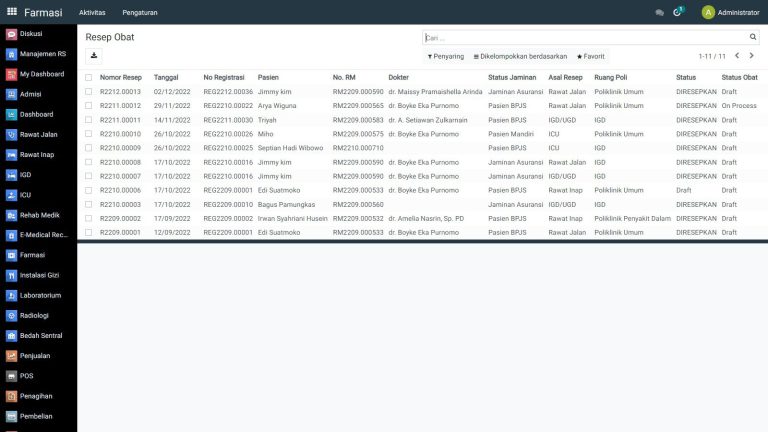The image size is (768, 432).
Task: Check the row R2210.00008 checkbox
Action: [89, 162]
